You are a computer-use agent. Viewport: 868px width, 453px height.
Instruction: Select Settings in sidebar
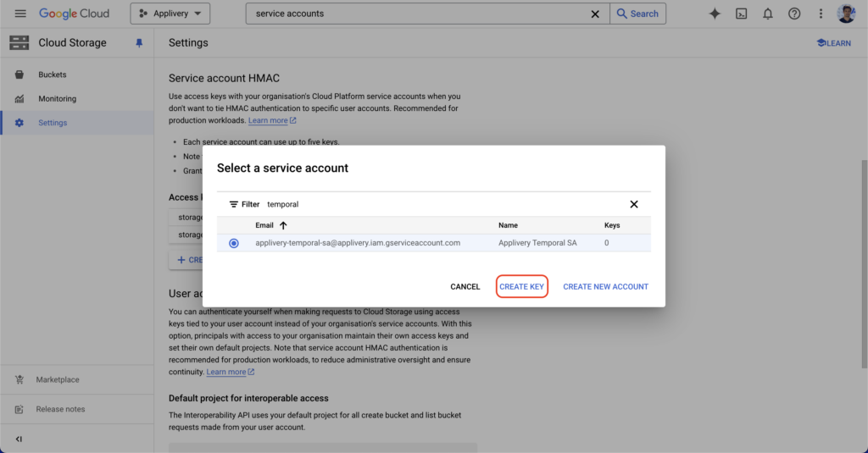(77, 123)
